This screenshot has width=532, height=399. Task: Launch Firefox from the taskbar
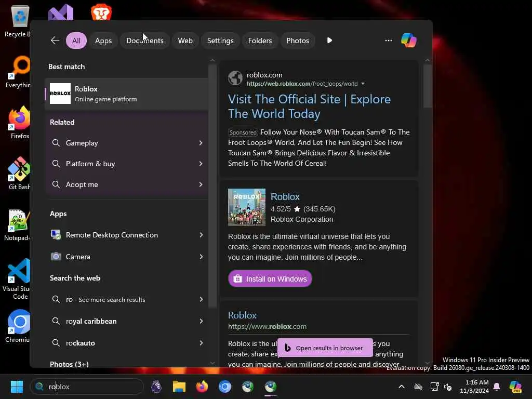[202, 387]
